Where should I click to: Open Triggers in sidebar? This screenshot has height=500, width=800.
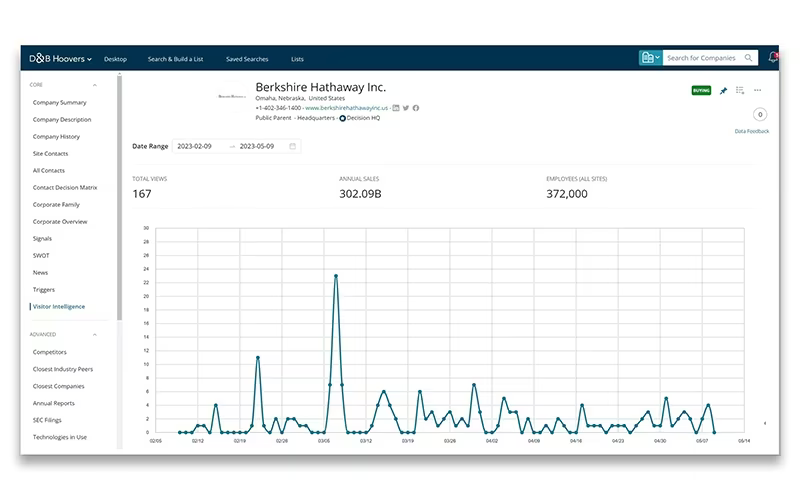pos(43,290)
